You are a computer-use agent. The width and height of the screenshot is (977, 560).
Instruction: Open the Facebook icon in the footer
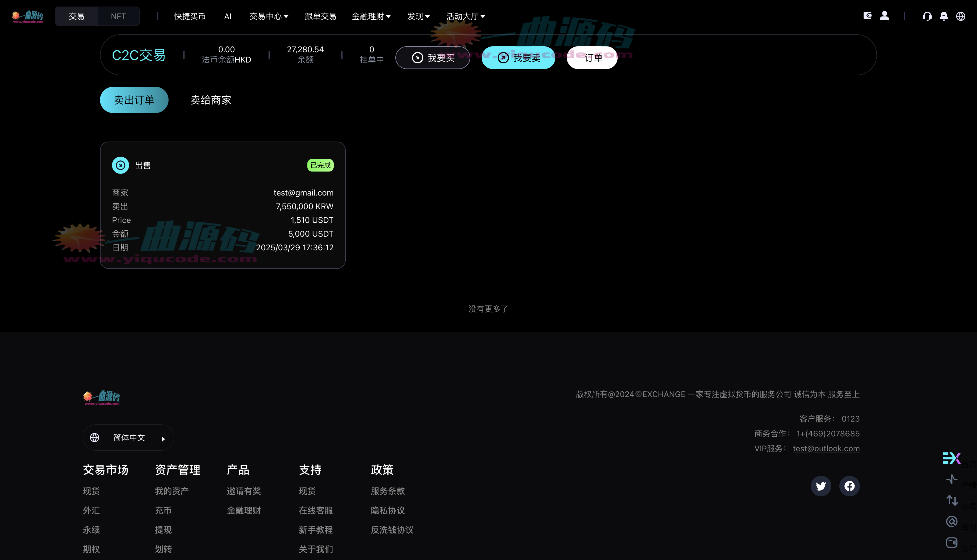(x=849, y=486)
